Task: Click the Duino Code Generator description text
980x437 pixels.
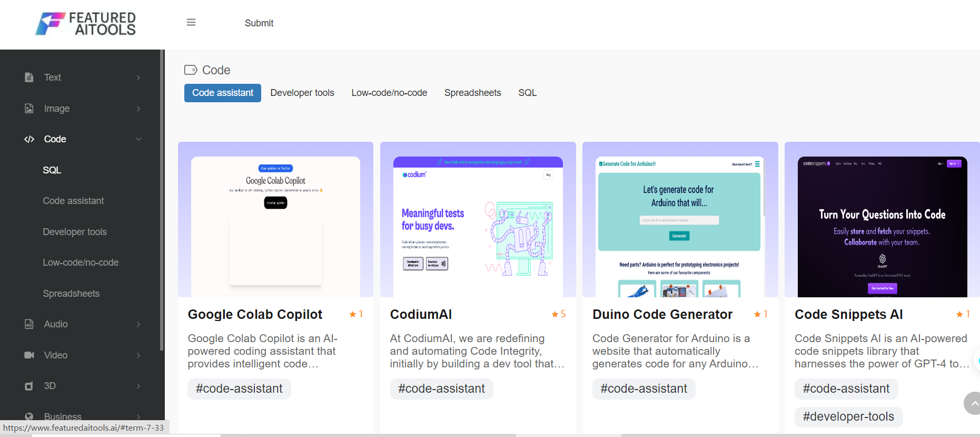Action: point(676,351)
